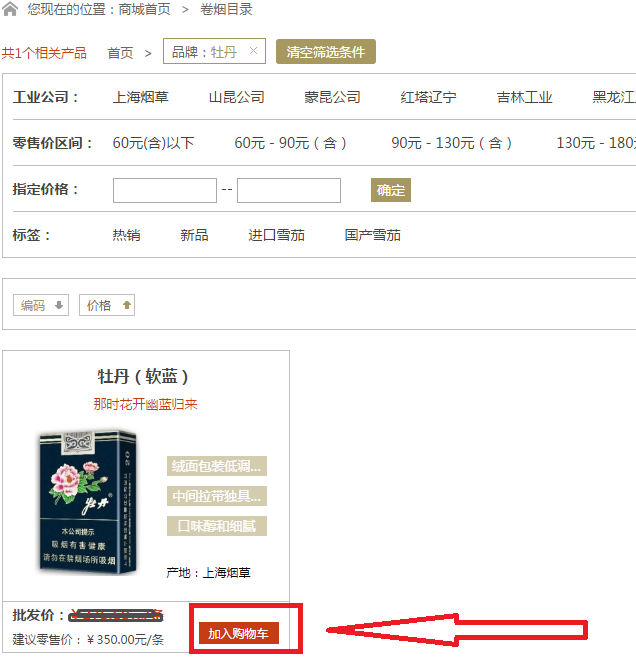Image resolution: width=636 pixels, height=663 pixels.
Task: Click the 绒面包装低调... feature tag
Action: [217, 466]
